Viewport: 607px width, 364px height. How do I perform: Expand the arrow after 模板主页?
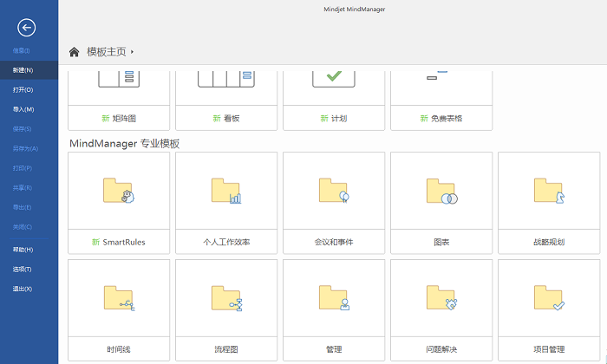tap(132, 52)
